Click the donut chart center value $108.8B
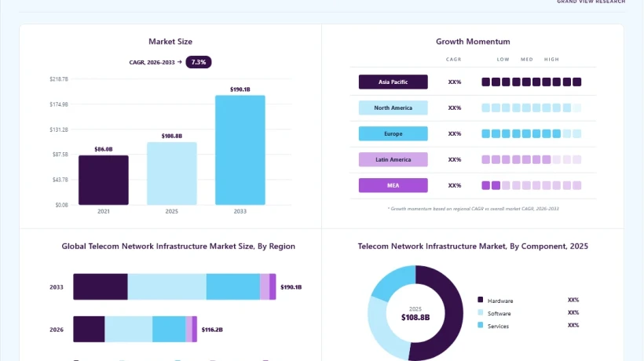This screenshot has width=644, height=361. [415, 317]
